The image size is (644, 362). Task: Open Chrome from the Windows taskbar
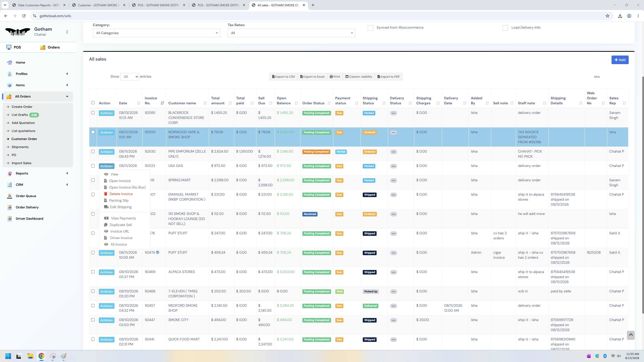(x=42, y=356)
